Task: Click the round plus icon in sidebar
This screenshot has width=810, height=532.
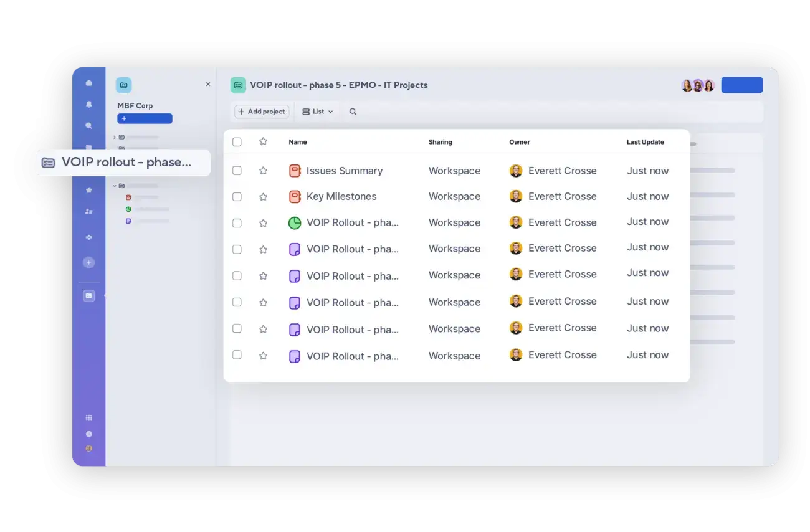Action: 88,262
